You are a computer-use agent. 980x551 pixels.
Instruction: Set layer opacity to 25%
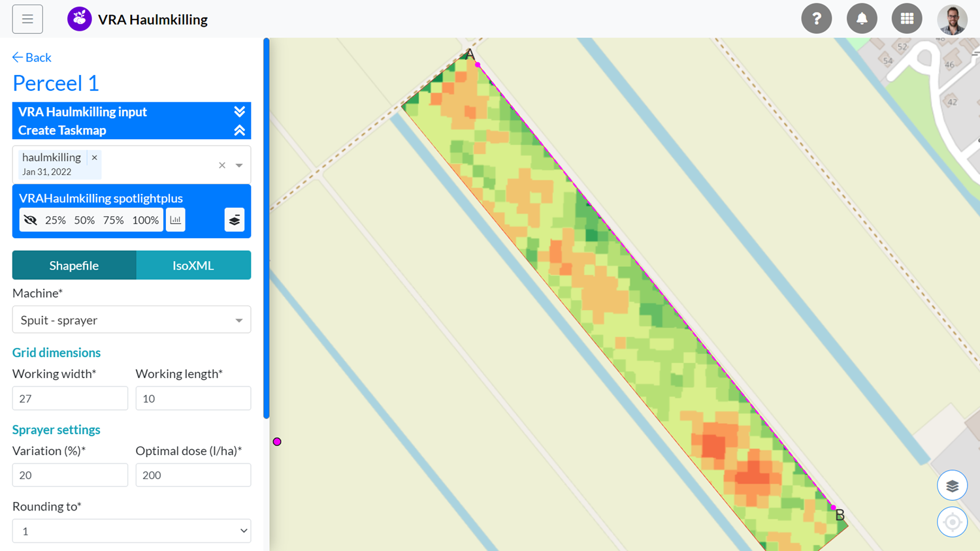tap(56, 220)
